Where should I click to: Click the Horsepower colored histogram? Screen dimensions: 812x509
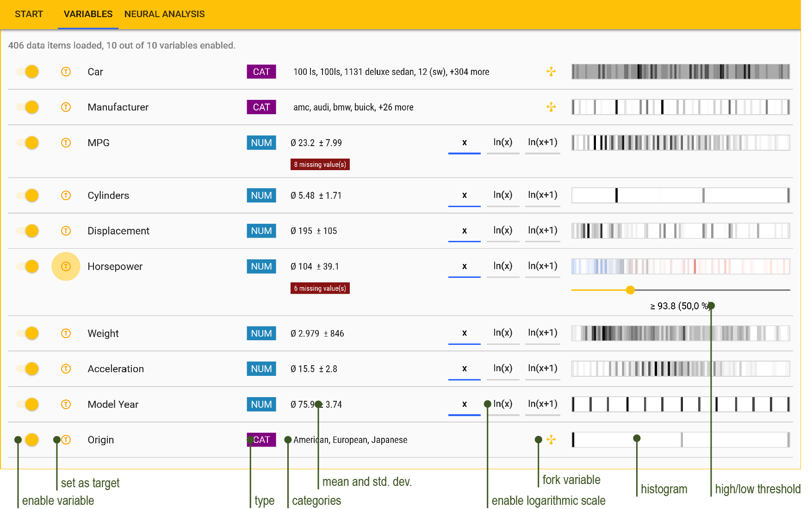click(x=681, y=266)
